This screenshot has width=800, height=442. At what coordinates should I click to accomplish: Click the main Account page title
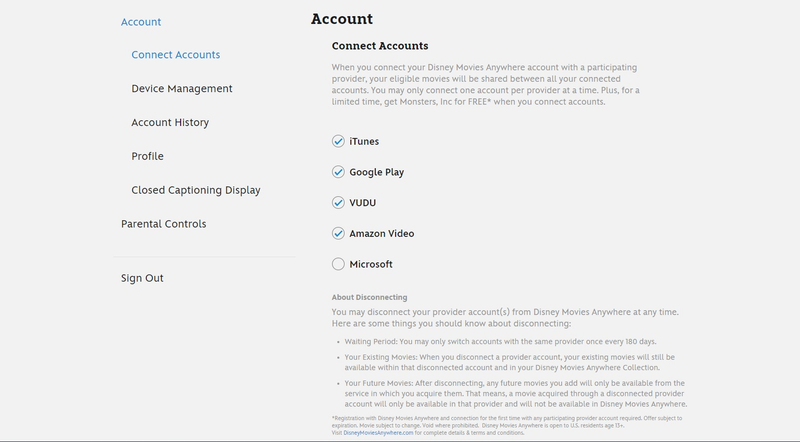pos(342,19)
